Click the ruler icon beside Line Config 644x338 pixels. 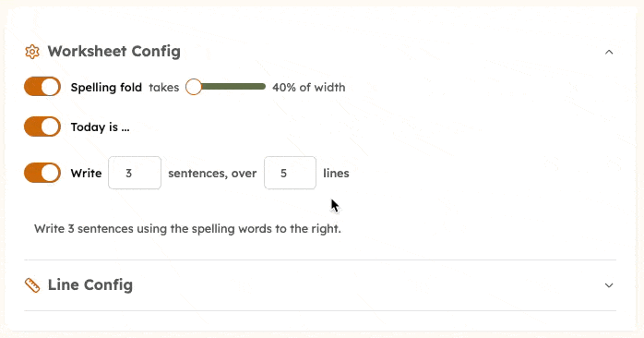click(x=32, y=285)
